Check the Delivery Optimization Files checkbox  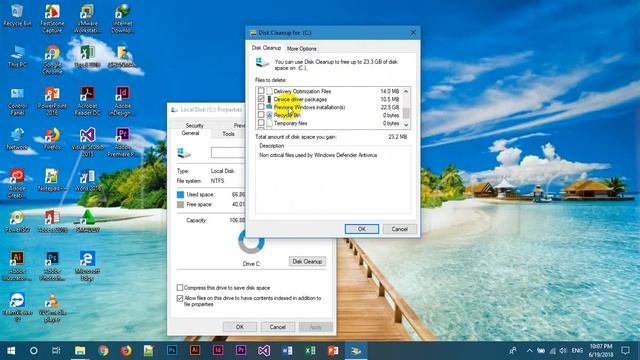[261, 91]
